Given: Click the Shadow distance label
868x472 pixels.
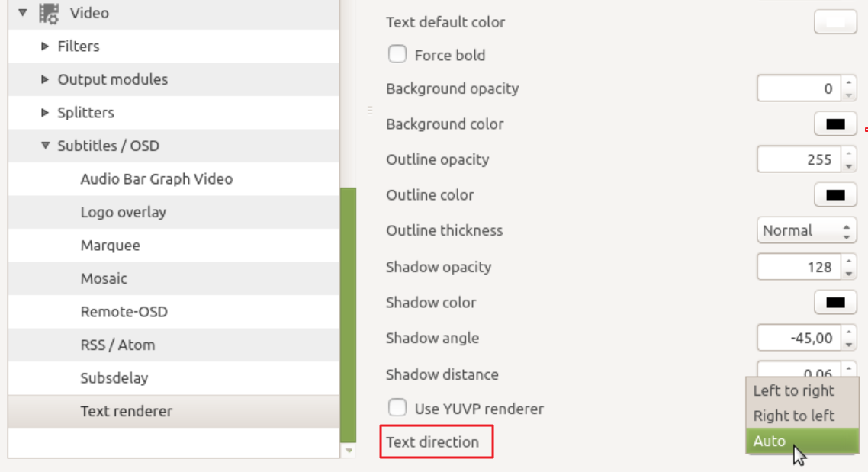Looking at the screenshot, I should point(442,374).
